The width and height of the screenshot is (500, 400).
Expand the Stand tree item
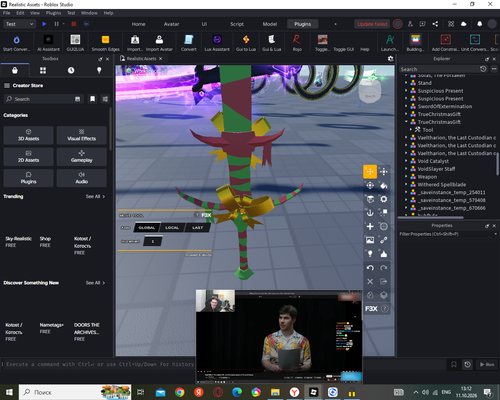[406, 83]
